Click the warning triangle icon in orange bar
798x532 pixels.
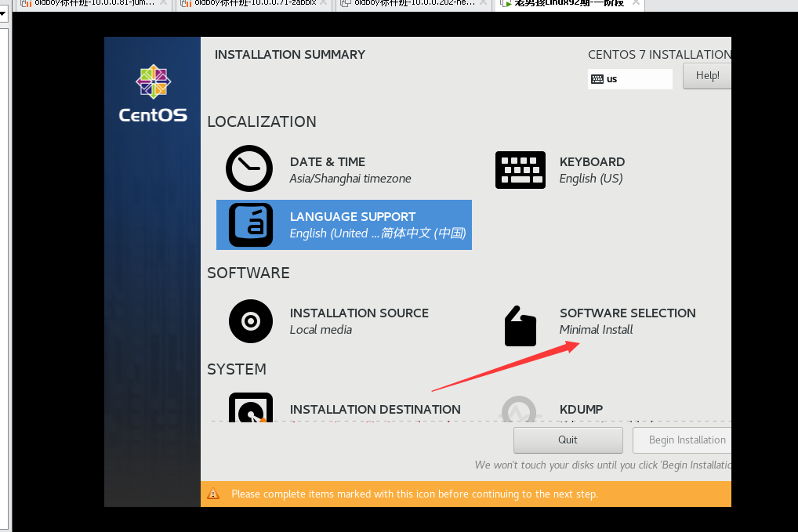[x=213, y=494]
